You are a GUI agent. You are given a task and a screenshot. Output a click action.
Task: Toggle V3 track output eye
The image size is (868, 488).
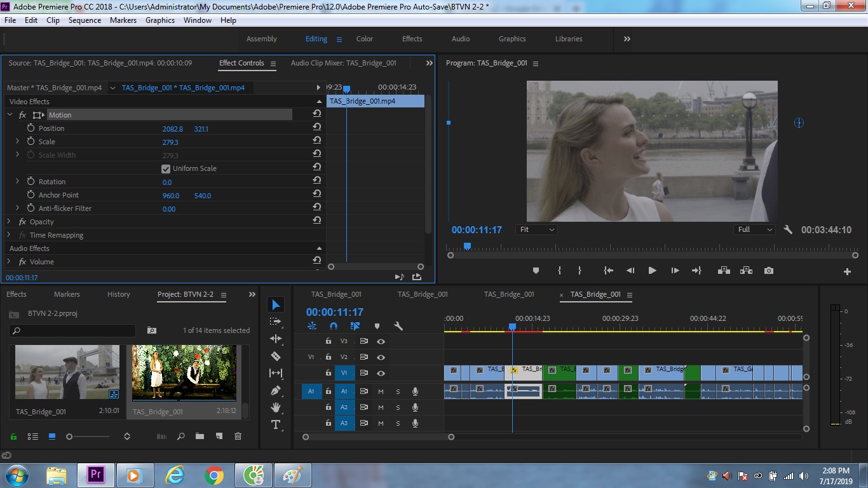coord(381,341)
